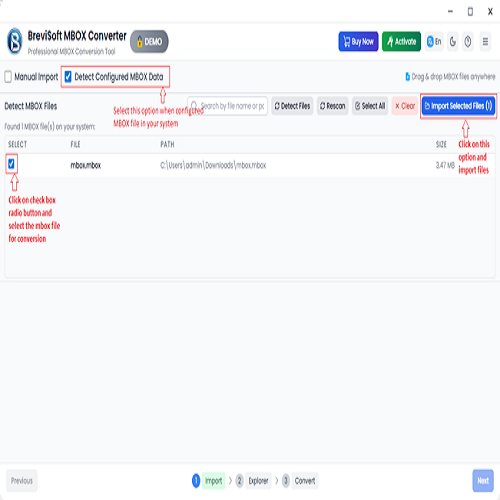Click the Select All button
Image resolution: width=500 pixels, height=500 pixels.
370,106
